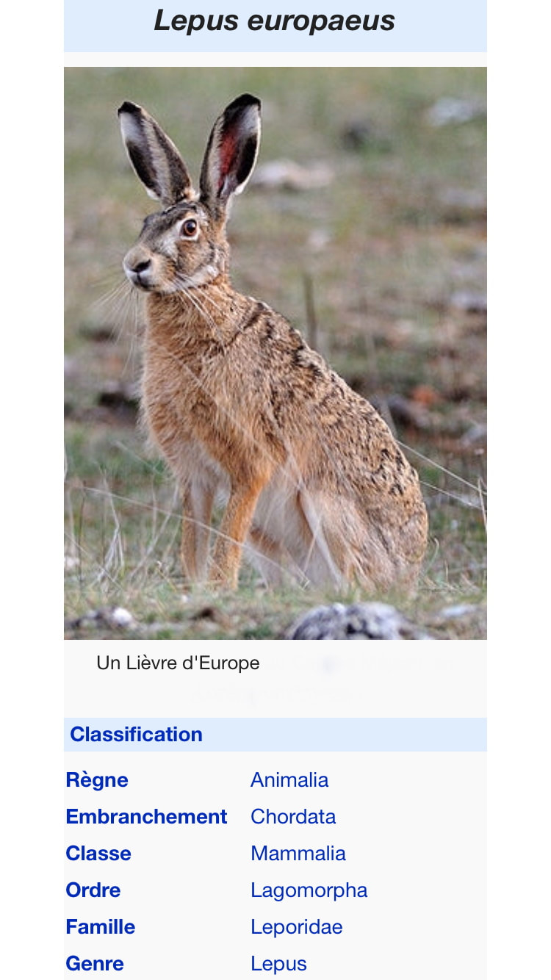The image size is (551, 980).
Task: Select the Ordre rank link
Action: pos(93,890)
